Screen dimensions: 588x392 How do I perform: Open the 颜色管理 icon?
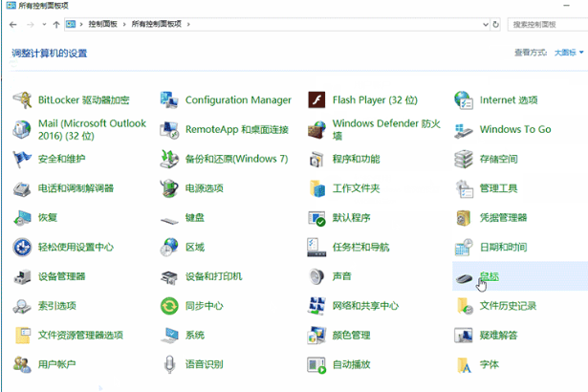pos(316,335)
